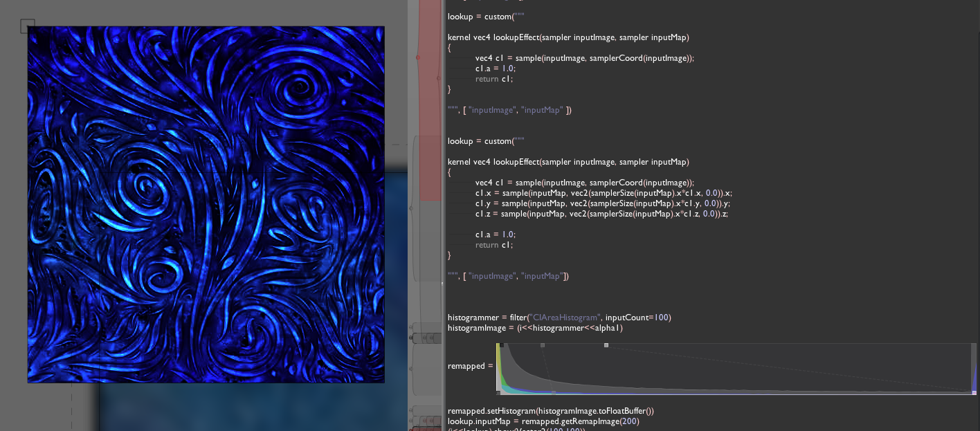The image size is (980, 431).
Task: Click the bottom-right purple curve end point
Action: 974,392
